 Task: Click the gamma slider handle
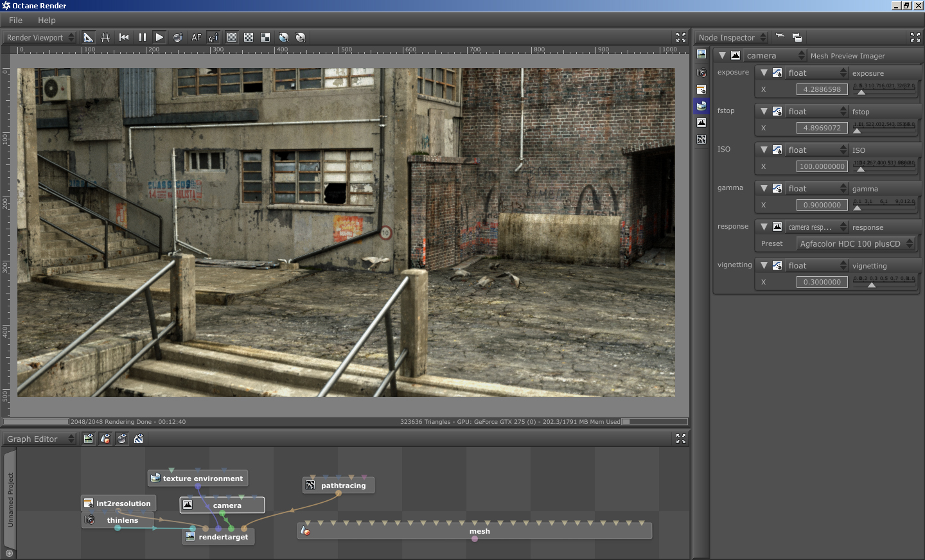[857, 207]
